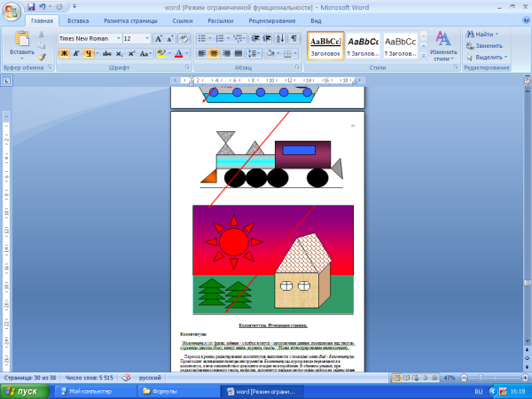532x399 pixels.
Task: Click the Office button
Action: tap(12, 11)
